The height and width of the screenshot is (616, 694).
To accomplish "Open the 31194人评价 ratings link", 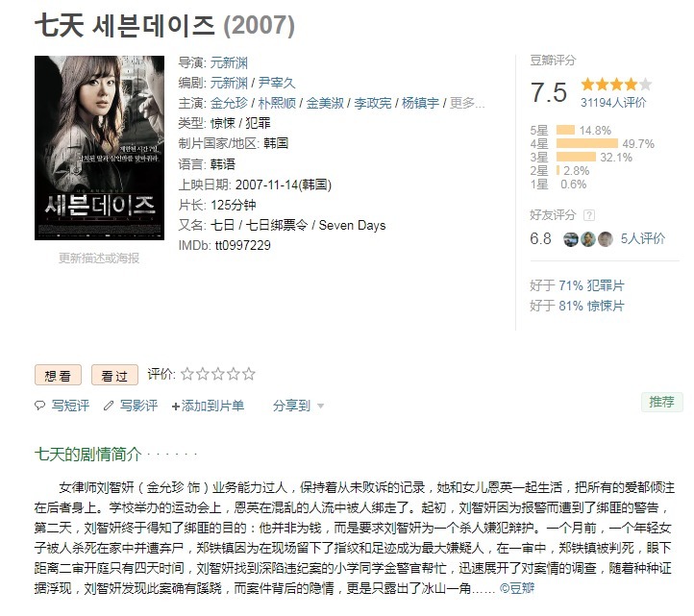I will pos(613,103).
